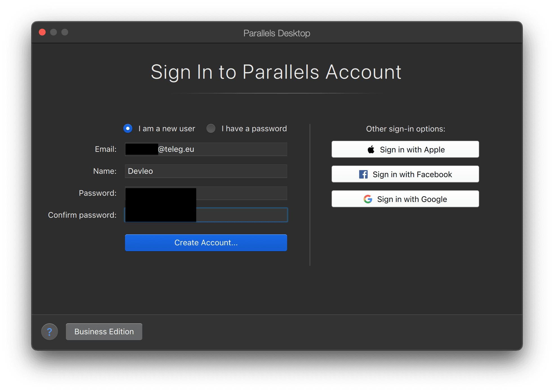Click the 'I have a password' label text

tap(254, 129)
